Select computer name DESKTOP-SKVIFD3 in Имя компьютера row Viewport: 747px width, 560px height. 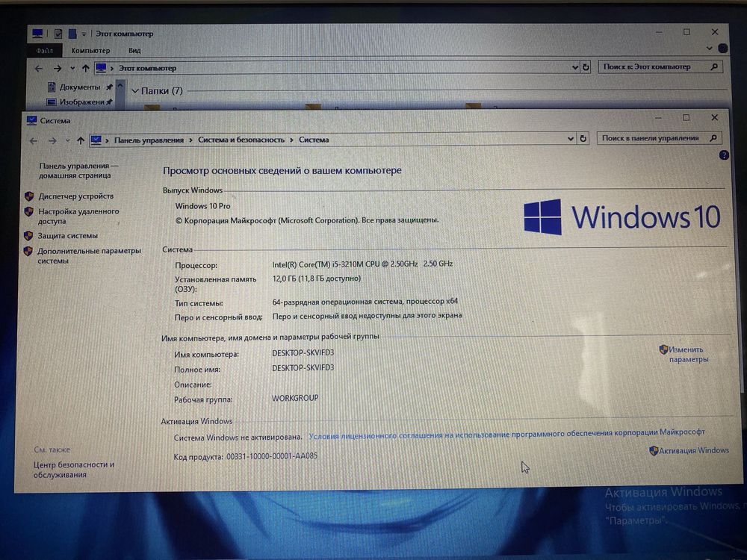pos(303,353)
